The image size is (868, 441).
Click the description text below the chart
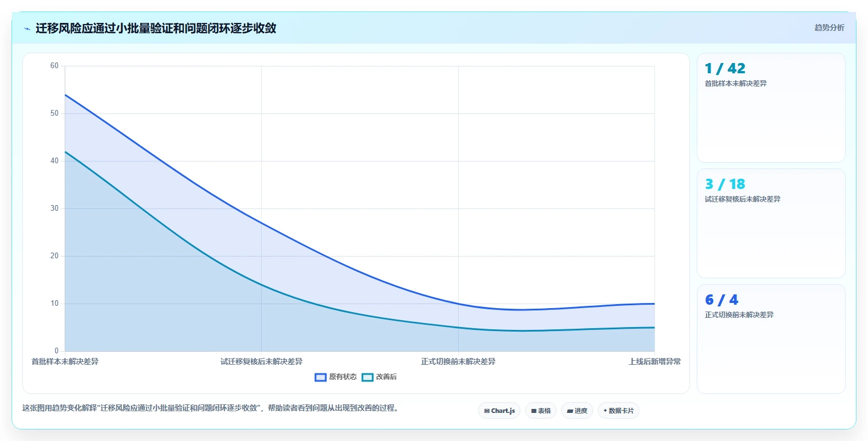[210, 408]
